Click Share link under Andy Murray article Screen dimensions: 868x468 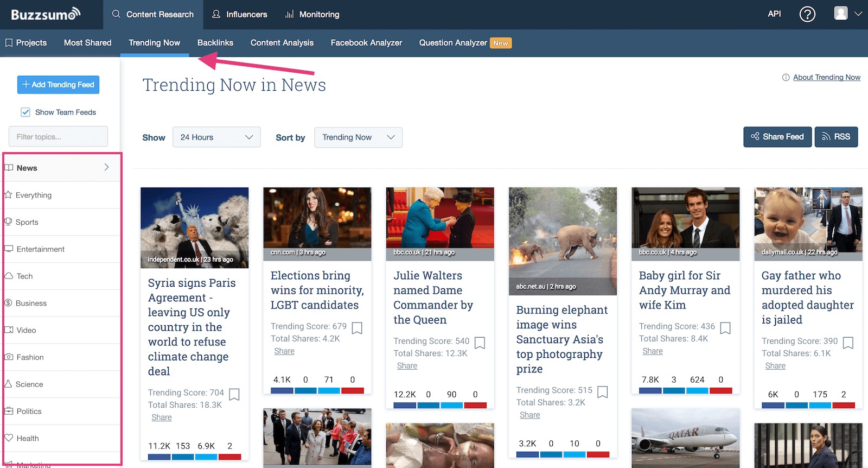click(x=653, y=351)
